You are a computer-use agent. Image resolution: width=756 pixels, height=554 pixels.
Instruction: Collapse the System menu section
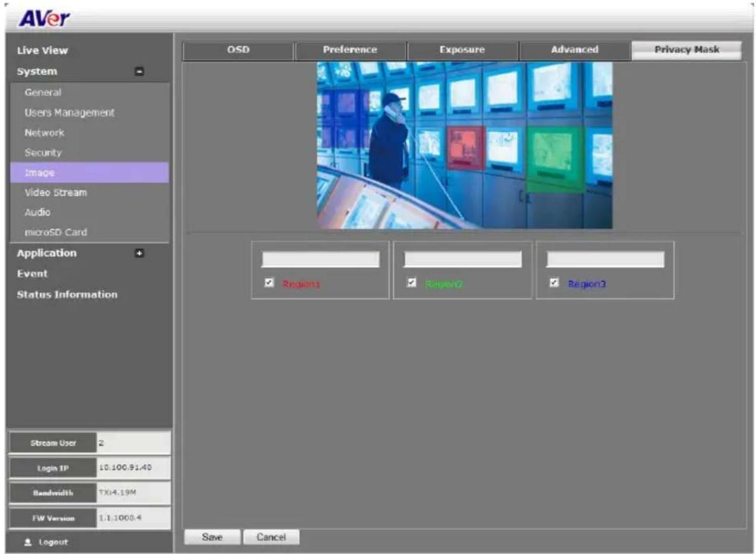140,72
